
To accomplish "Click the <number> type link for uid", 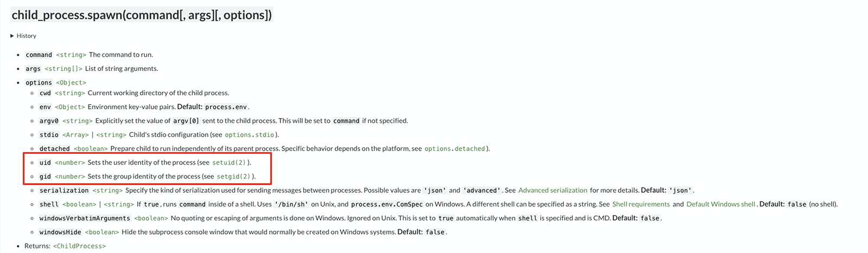I will 70,163.
